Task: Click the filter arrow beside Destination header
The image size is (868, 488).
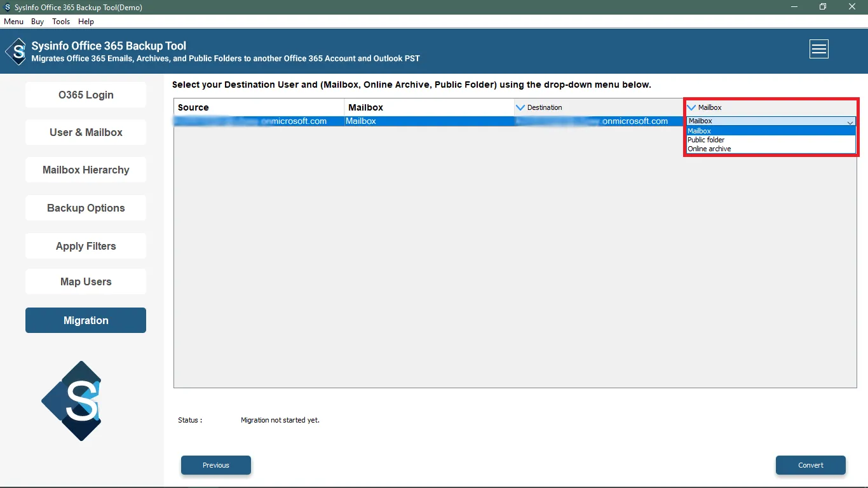Action: [x=521, y=107]
